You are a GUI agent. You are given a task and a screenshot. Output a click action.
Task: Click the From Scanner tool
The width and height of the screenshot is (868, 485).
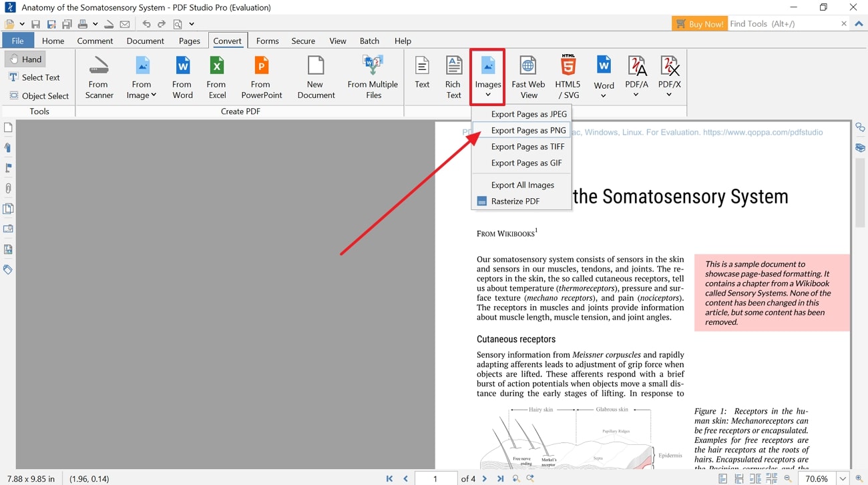[x=99, y=77]
